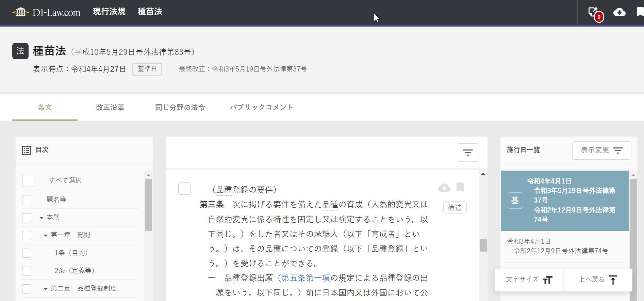Tick the checkbox beside 題名等
Viewport: 644px width, 301px height.
pyautogui.click(x=27, y=200)
